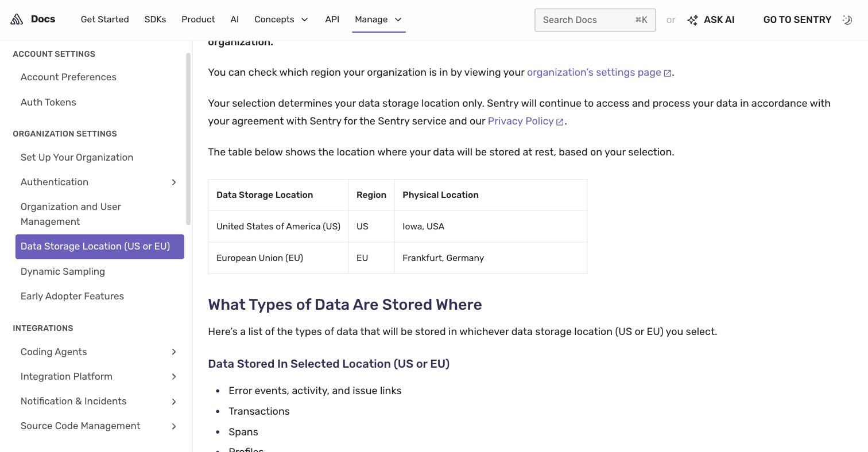Select the AI nav item

click(235, 20)
